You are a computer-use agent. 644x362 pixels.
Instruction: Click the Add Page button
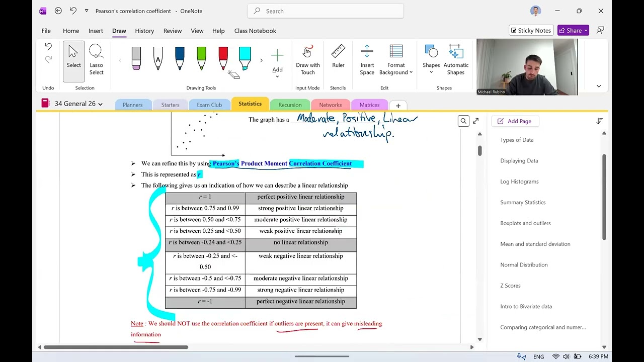click(515, 121)
